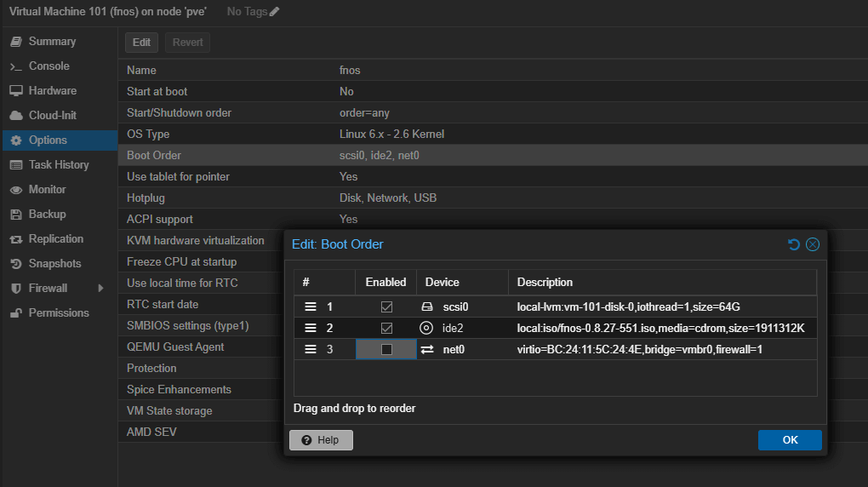The width and height of the screenshot is (868, 487).
Task: Open the Console view
Action: click(x=49, y=66)
